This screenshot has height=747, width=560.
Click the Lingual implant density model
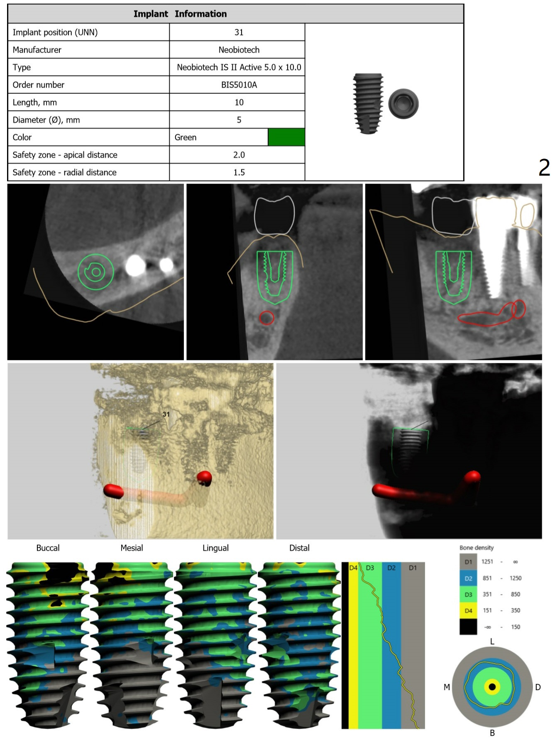215,645
